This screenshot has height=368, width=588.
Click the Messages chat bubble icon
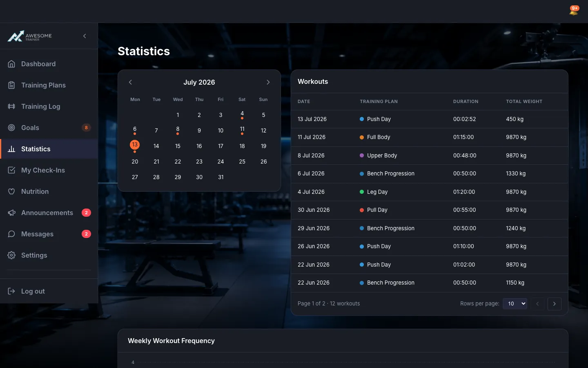(x=11, y=234)
